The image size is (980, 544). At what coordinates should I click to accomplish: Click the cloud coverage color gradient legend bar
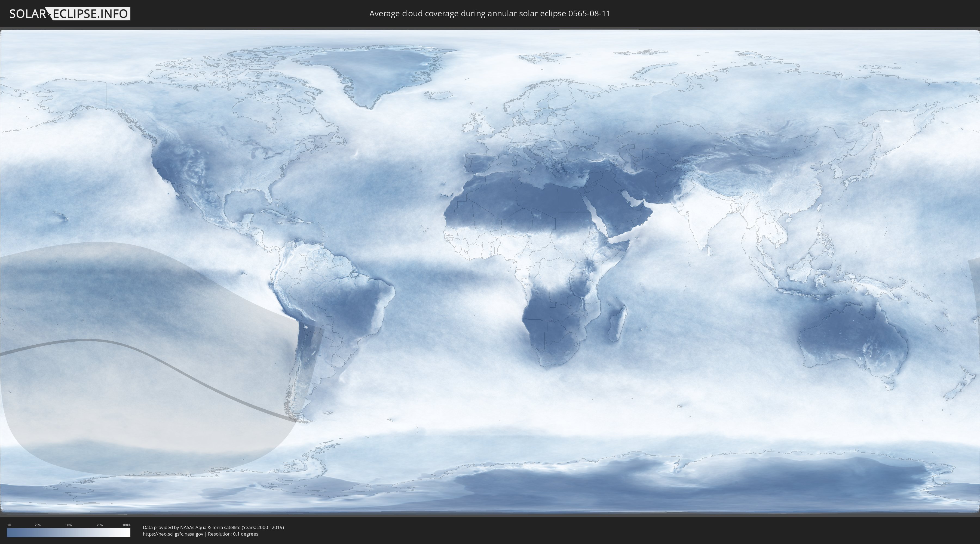click(x=69, y=533)
